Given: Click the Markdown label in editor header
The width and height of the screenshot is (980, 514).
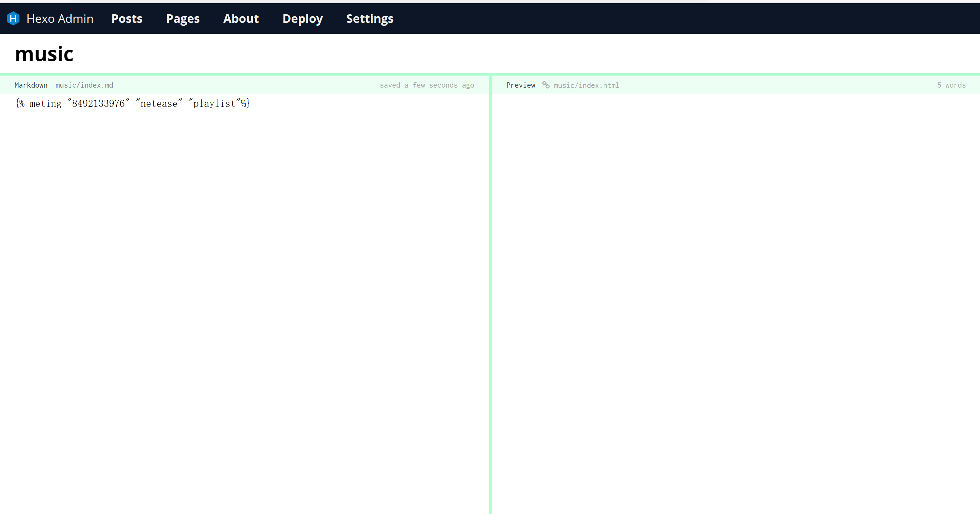Looking at the screenshot, I should click(31, 85).
